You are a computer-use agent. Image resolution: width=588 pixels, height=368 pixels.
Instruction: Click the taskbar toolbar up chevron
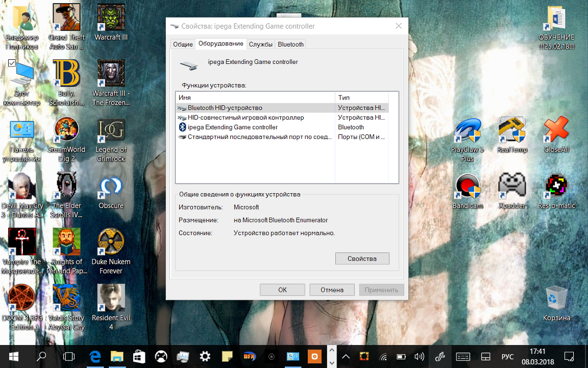point(332,351)
